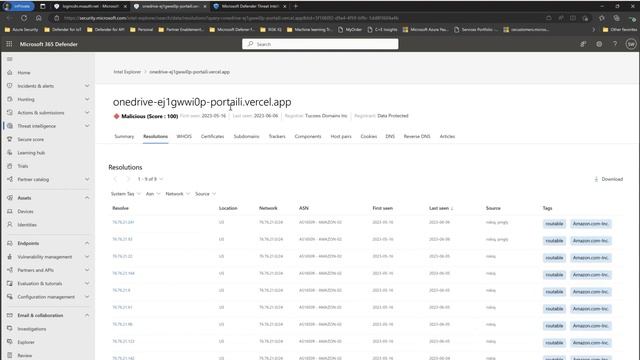Click the browser back arrow
This screenshot has width=640, height=360.
[9, 18]
